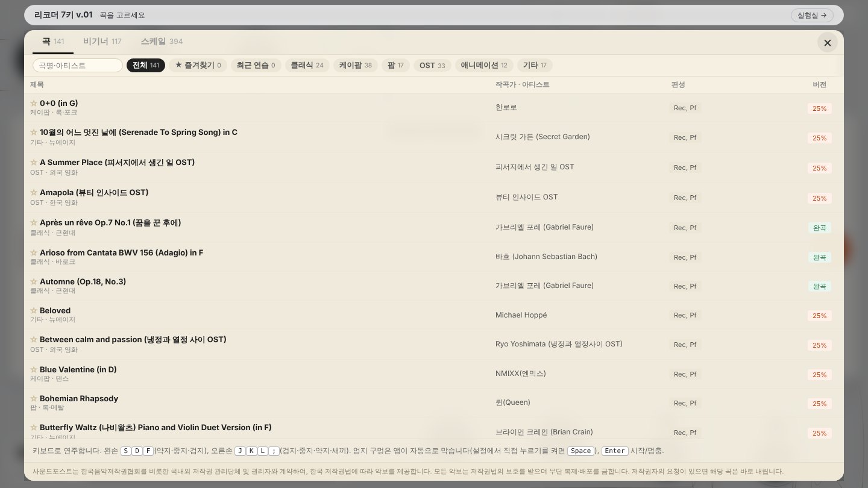Favorite Blue Valentine (in D) star
This screenshot has width=868, height=488.
coord(34,369)
